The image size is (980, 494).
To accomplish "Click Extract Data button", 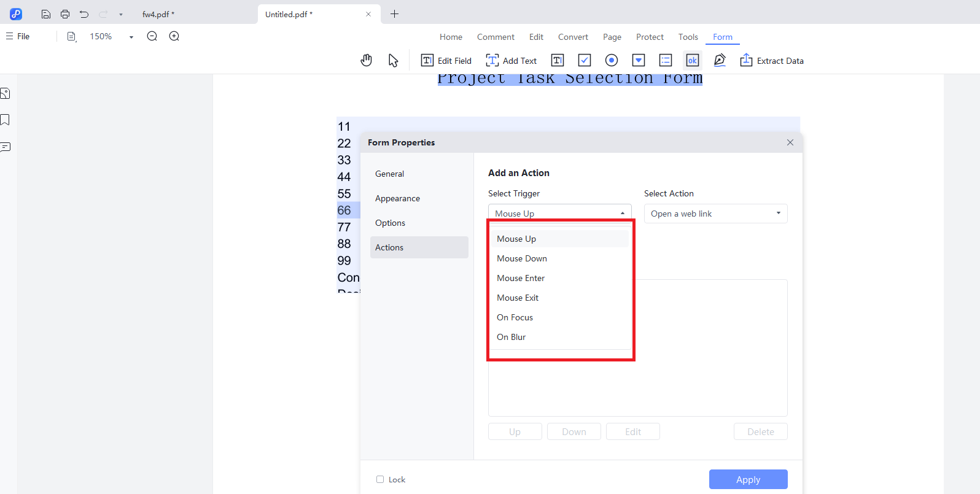I will [772, 60].
